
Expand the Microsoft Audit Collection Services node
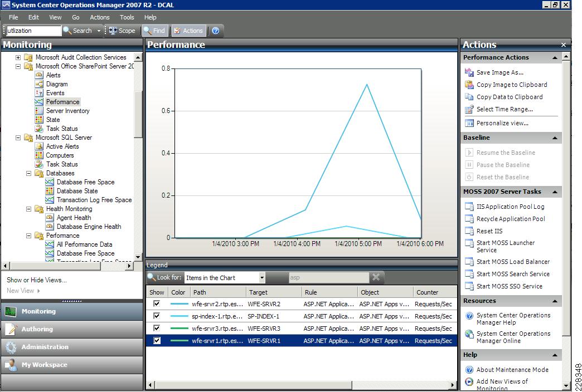[x=18, y=57]
